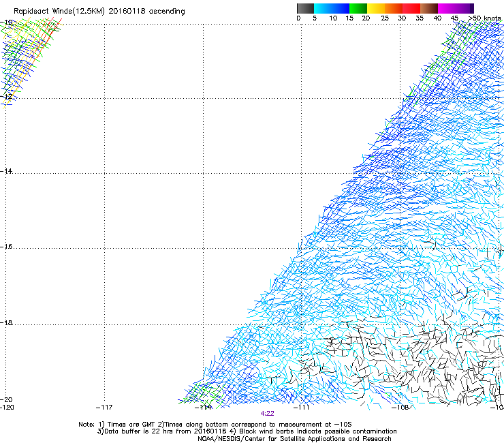Click the orange 25-30 knots legend swatch
Image resolution: width=504 pixels, height=443 pixels.
coord(394,8)
